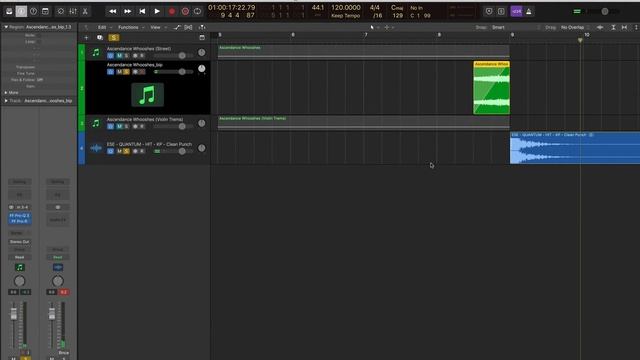Mute the Ascendance Whooshes (Street) track
The width and height of the screenshot is (640, 360).
coord(119,56)
